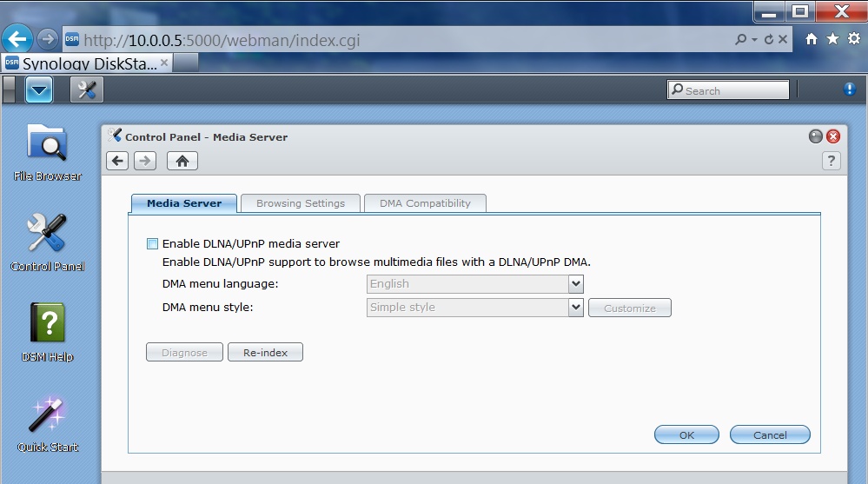The height and width of the screenshot is (484, 868).
Task: Click the Re-index button
Action: [x=265, y=352]
